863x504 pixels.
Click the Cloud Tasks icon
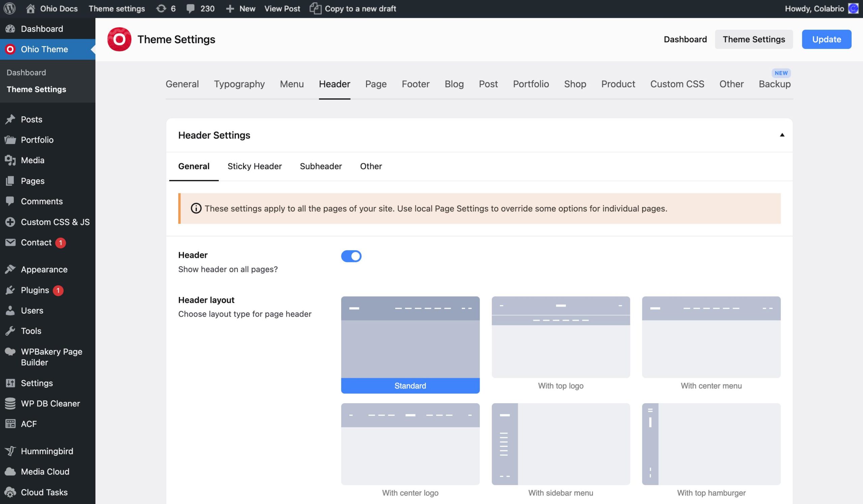[10, 492]
